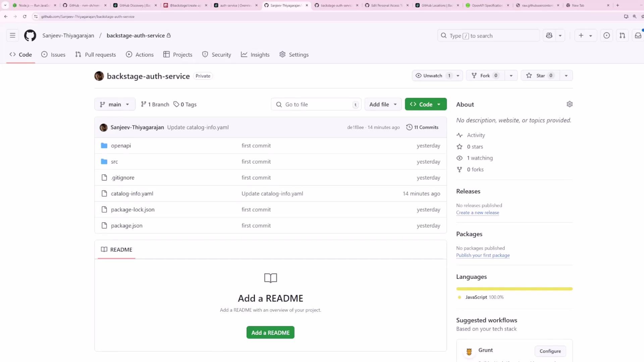Select the README tab
Screen dimensions: 644x362
117,250
